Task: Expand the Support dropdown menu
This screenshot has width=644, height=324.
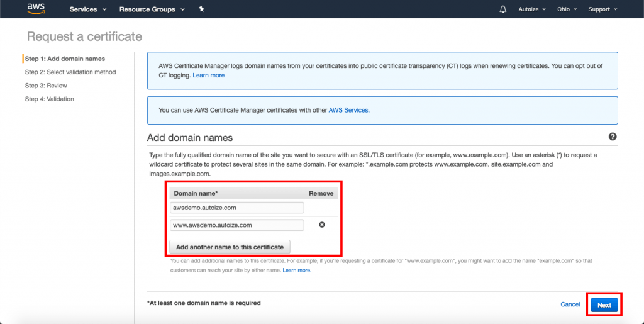Action: point(602,9)
